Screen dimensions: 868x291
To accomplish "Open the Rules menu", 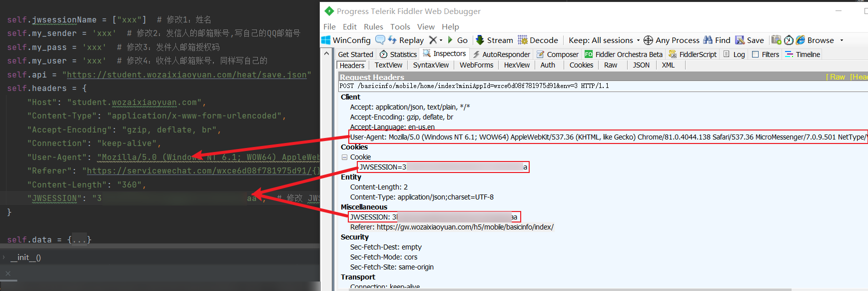I will 373,26.
